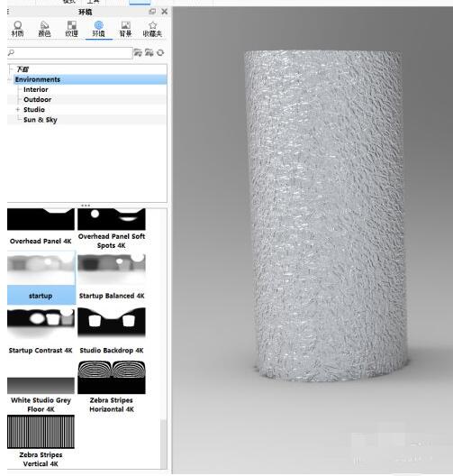
Task: Click the refresh library icon
Action: click(160, 53)
